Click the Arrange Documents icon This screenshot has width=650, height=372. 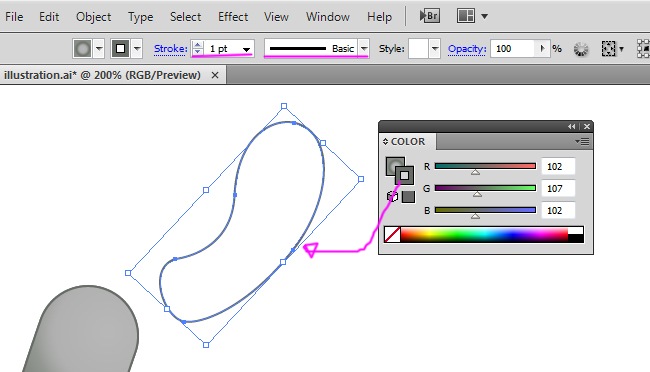coord(466,16)
